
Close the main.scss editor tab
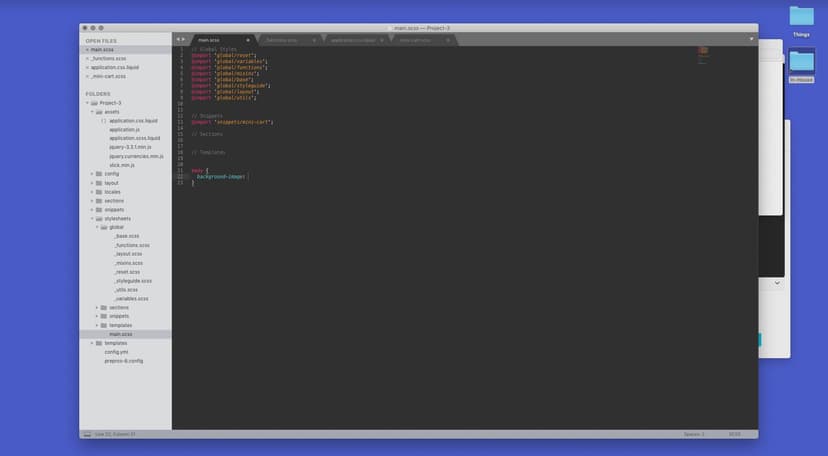(248, 40)
